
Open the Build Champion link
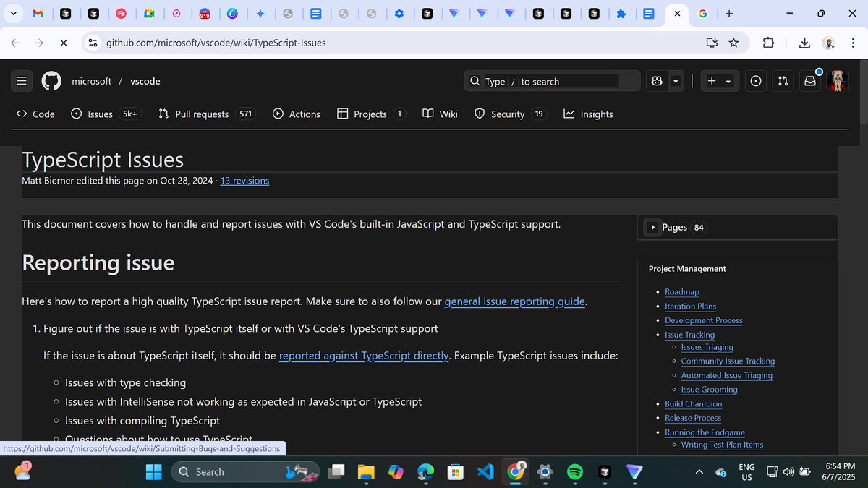pyautogui.click(x=694, y=403)
